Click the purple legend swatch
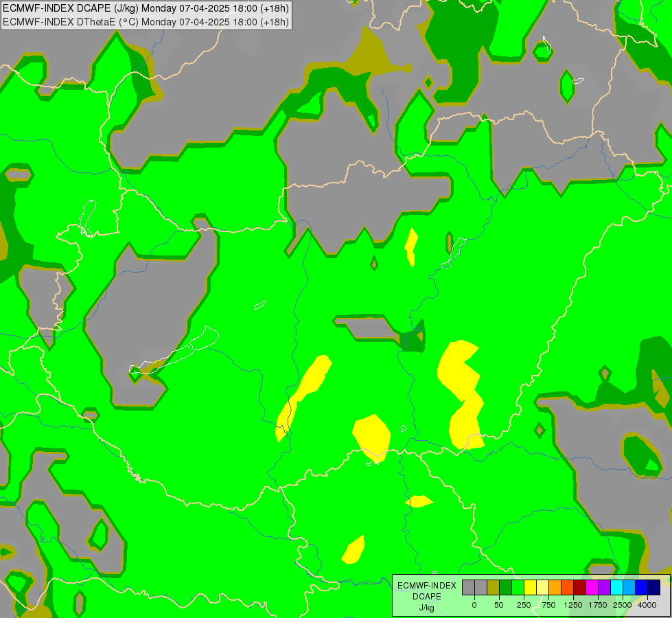This screenshot has height=618, width=672. pyautogui.click(x=604, y=587)
